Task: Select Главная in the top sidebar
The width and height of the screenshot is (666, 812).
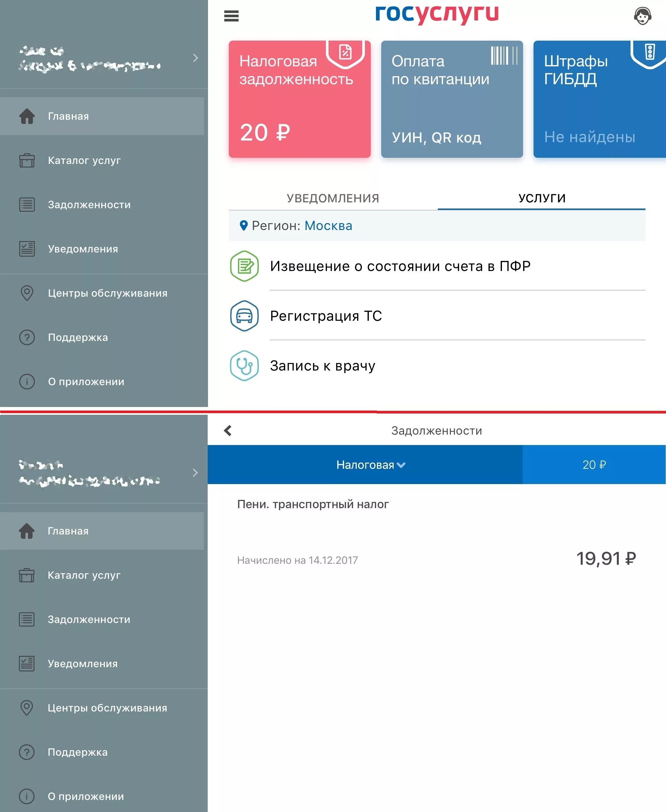Action: click(x=102, y=116)
